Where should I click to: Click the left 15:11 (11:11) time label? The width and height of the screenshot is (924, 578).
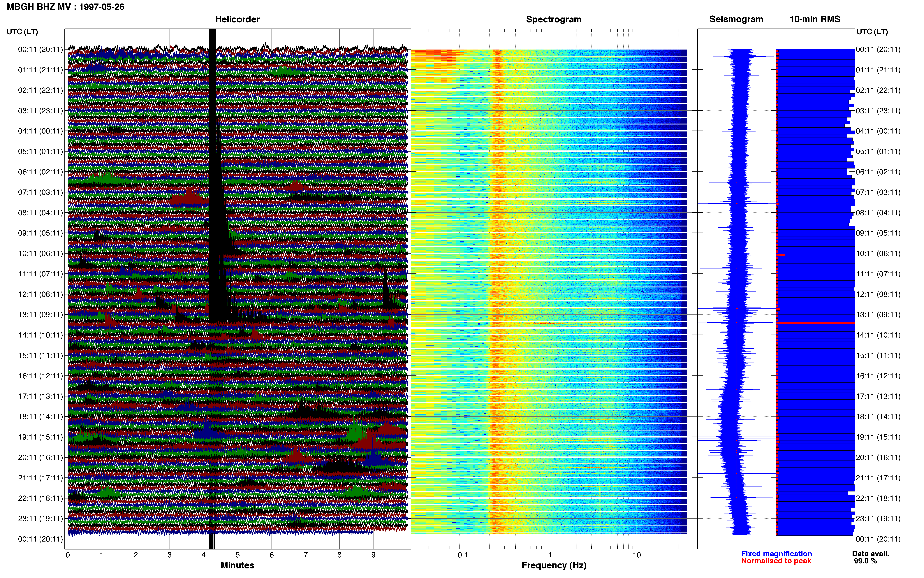coord(41,356)
